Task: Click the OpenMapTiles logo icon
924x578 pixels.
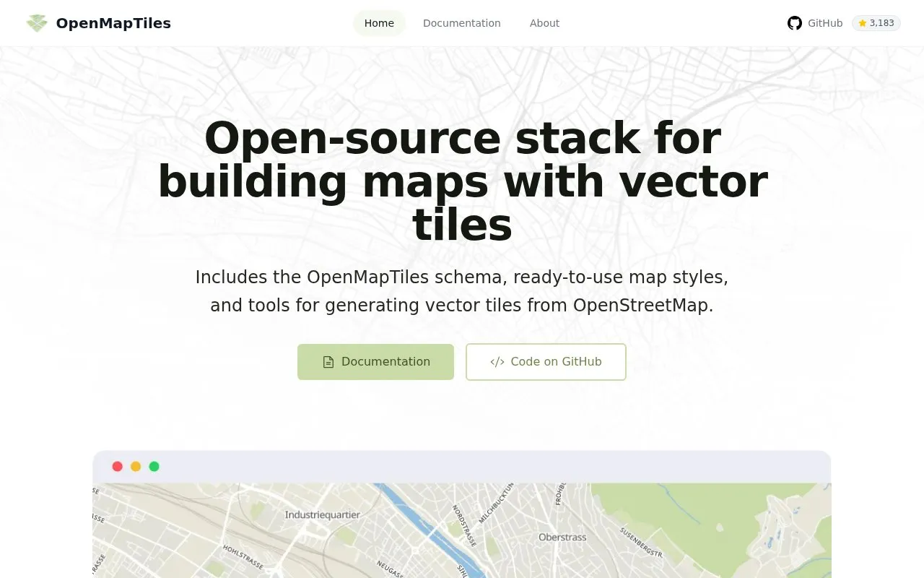Action: pyautogui.click(x=37, y=23)
